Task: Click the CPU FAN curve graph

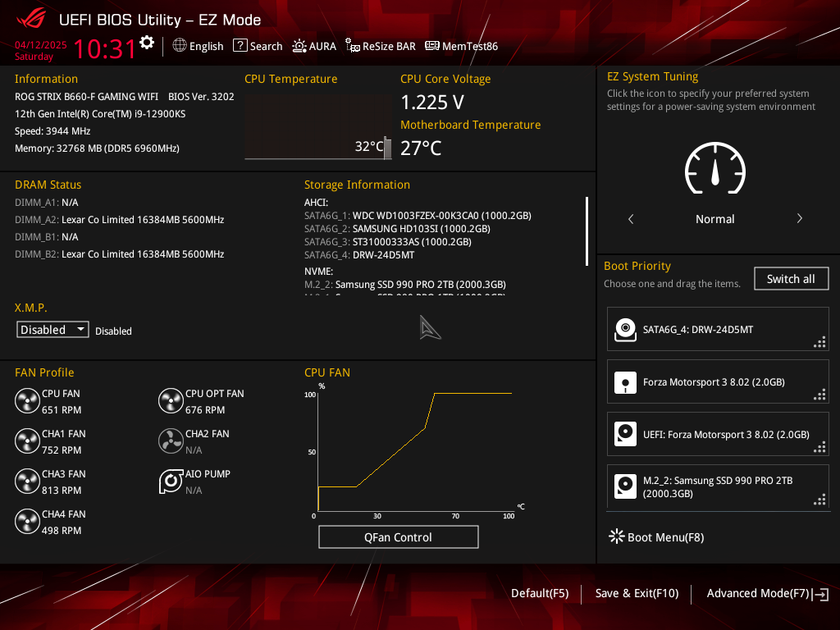Action: coord(414,451)
